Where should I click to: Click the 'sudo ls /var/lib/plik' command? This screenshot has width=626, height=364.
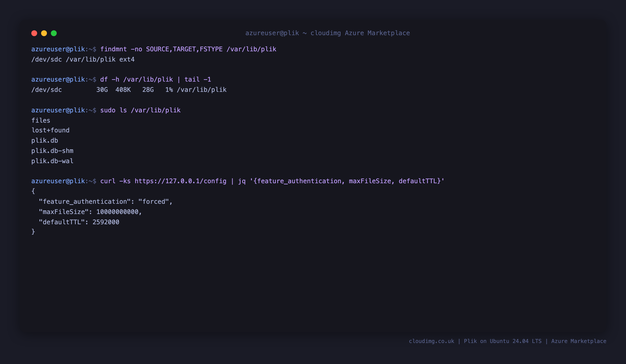tap(140, 110)
